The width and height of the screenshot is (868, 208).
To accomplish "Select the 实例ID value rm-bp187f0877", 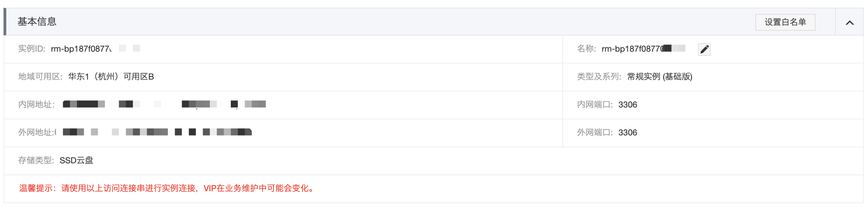I will (x=81, y=49).
